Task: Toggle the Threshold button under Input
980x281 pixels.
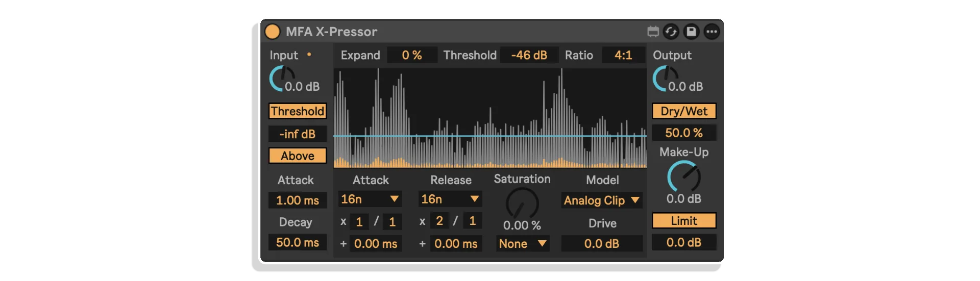Action: point(298,111)
